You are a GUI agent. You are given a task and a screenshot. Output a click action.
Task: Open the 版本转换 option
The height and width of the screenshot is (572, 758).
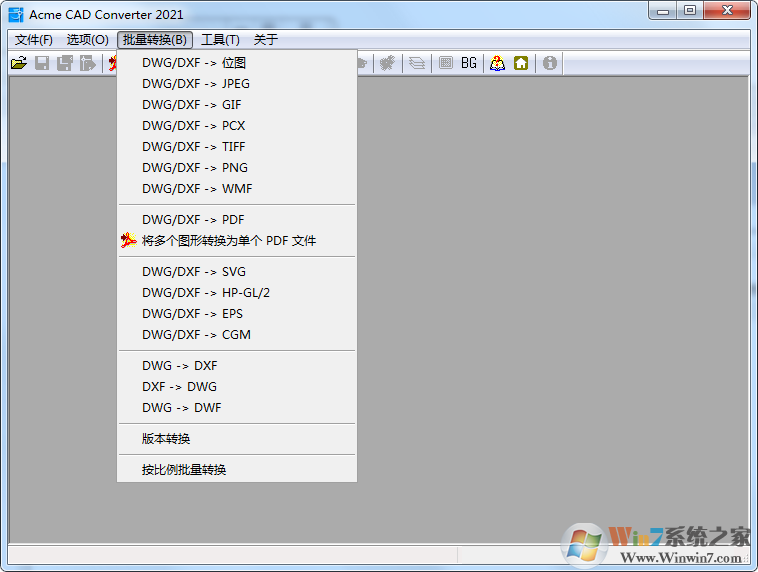[x=237, y=439]
